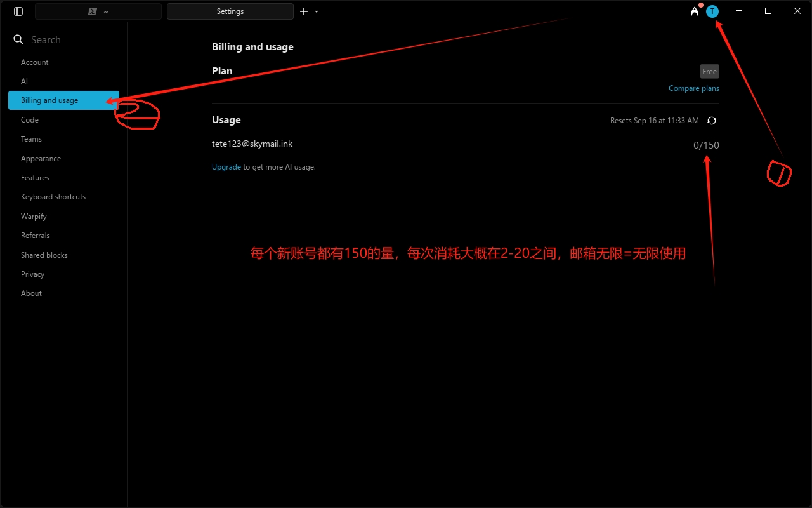Screen dimensions: 812x508
Task: Go to Warpify settings
Action: [34, 217]
